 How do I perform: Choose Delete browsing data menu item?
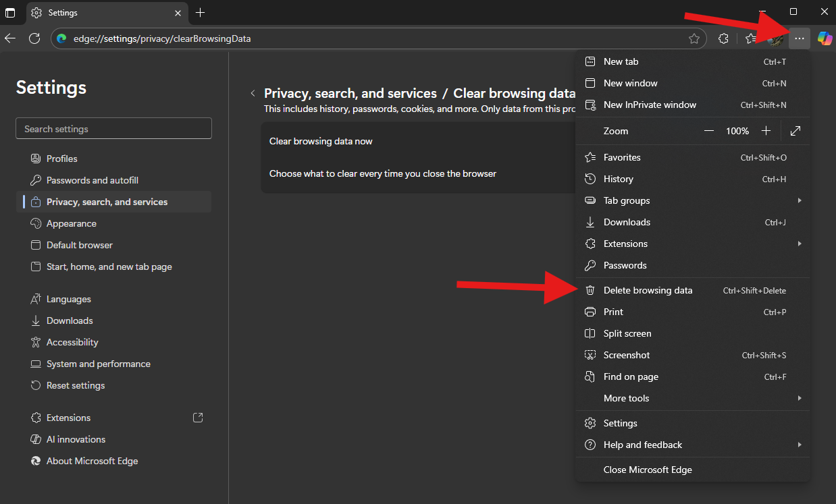(693, 290)
